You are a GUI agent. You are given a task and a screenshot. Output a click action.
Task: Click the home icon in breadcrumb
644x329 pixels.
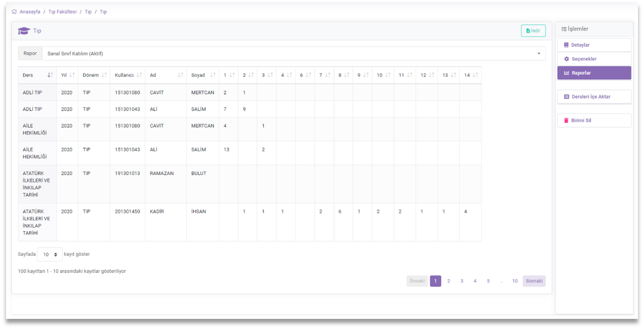click(14, 12)
